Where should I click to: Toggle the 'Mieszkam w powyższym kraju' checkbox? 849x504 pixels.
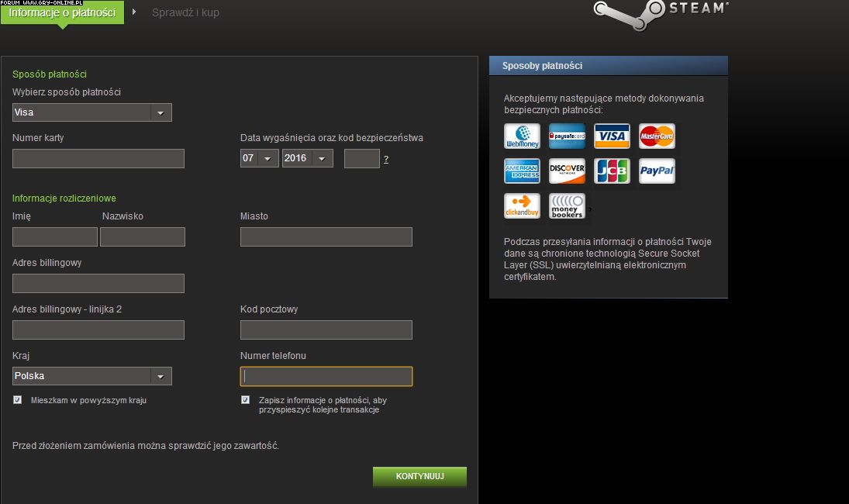tap(18, 400)
